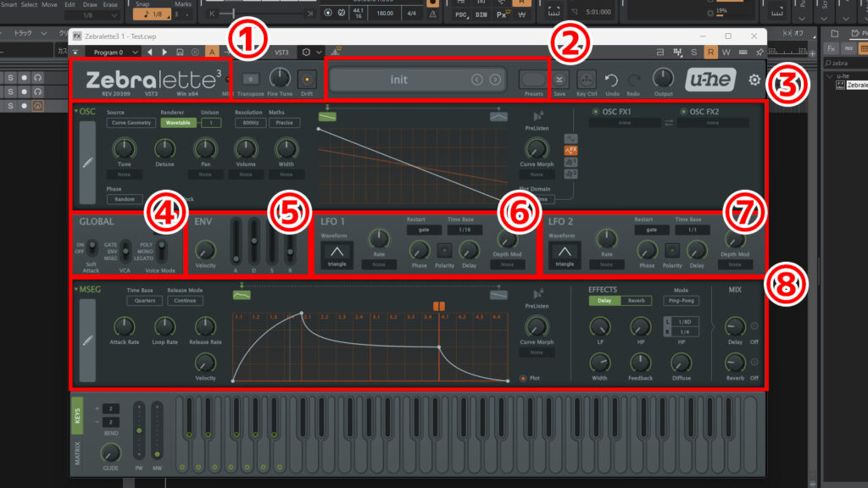Screen dimensions: 868x488
Task: Open the Presets browser button
Action: tap(533, 79)
